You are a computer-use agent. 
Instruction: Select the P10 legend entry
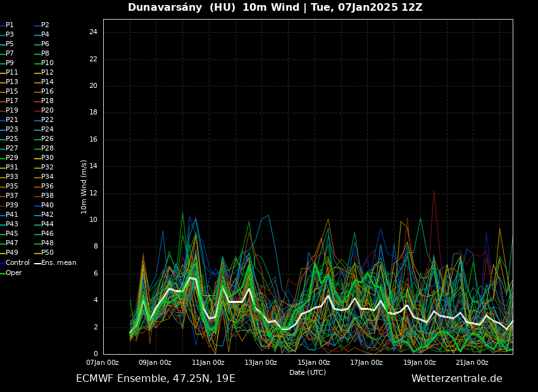pos(47,63)
